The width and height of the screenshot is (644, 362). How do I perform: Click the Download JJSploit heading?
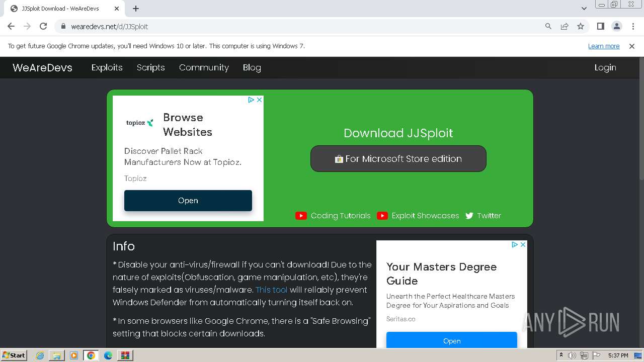398,133
